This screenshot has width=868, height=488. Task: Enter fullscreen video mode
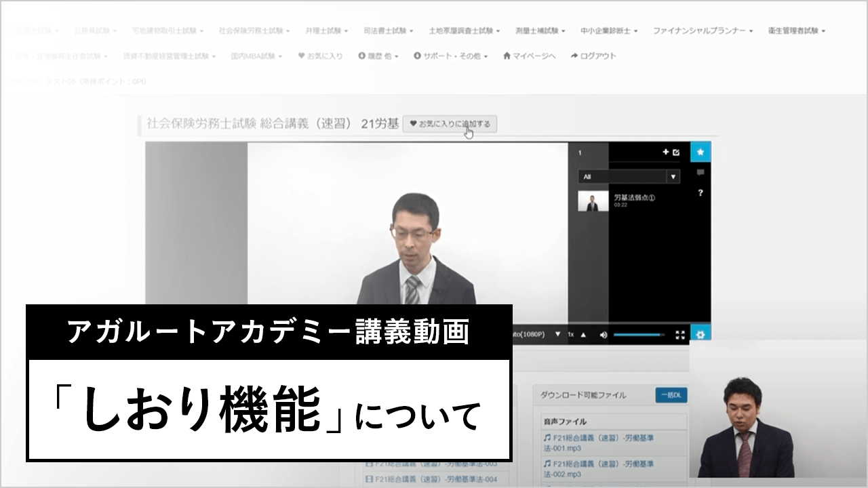tap(680, 334)
